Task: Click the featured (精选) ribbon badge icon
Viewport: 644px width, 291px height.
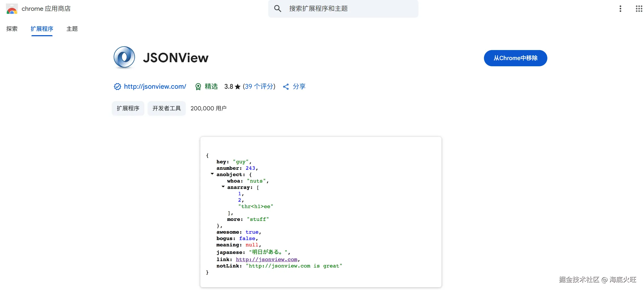Action: (x=198, y=87)
